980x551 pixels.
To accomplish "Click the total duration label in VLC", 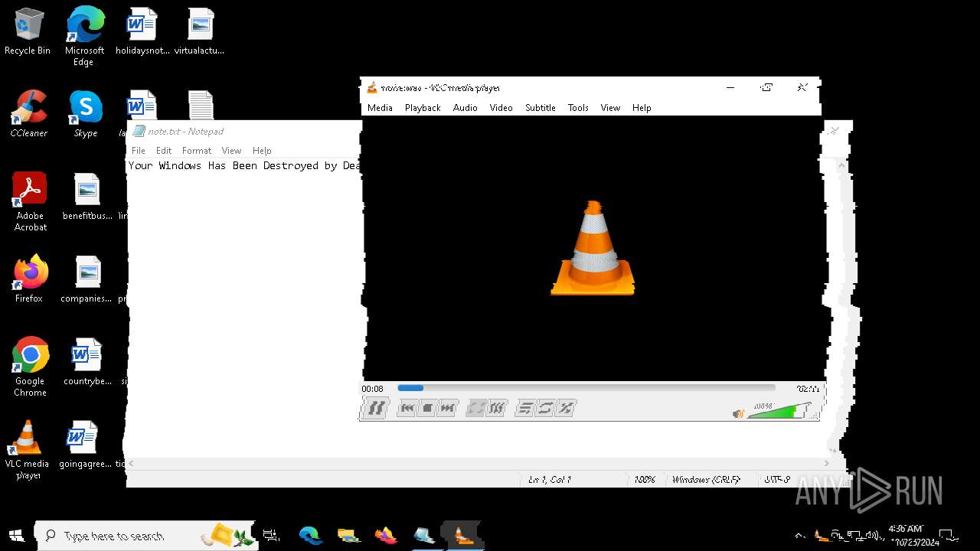I will [x=808, y=389].
